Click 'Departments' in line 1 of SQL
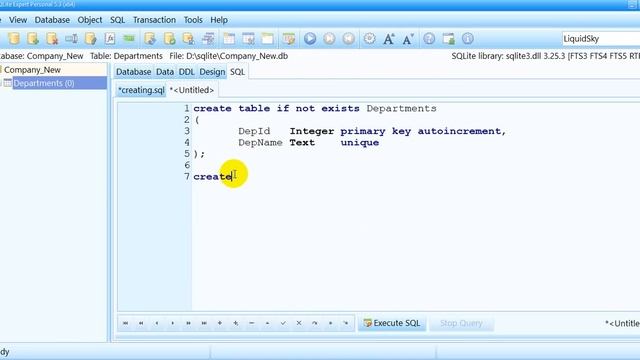Viewport: 640px width, 360px height. [401, 109]
